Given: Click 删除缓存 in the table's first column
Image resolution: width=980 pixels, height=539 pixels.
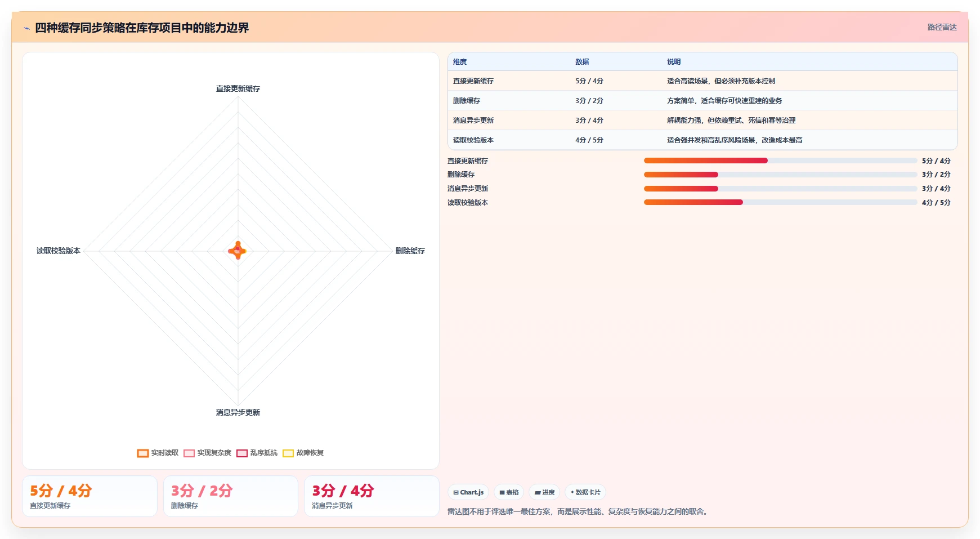Looking at the screenshot, I should point(467,101).
